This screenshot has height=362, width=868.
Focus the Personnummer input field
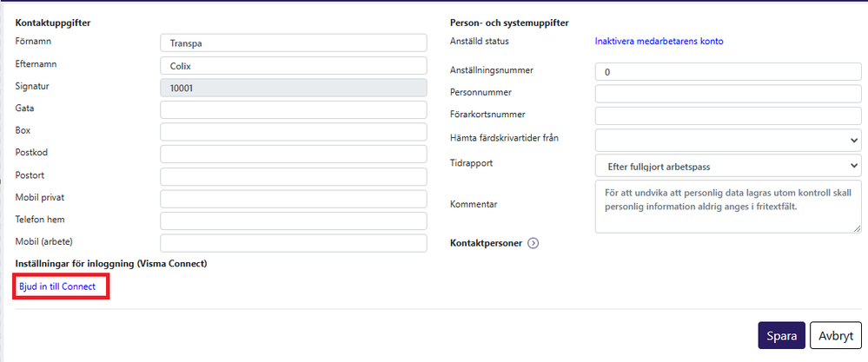click(x=728, y=94)
